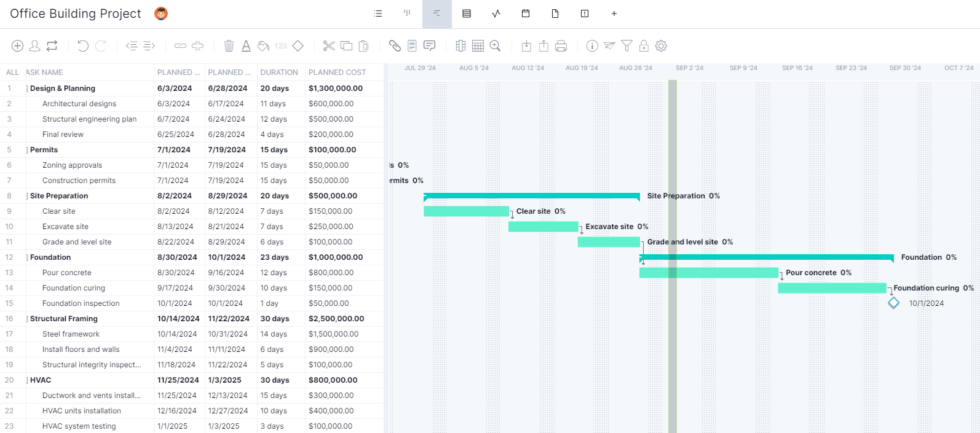
Task: Set the task as recurring
Action: click(x=52, y=45)
